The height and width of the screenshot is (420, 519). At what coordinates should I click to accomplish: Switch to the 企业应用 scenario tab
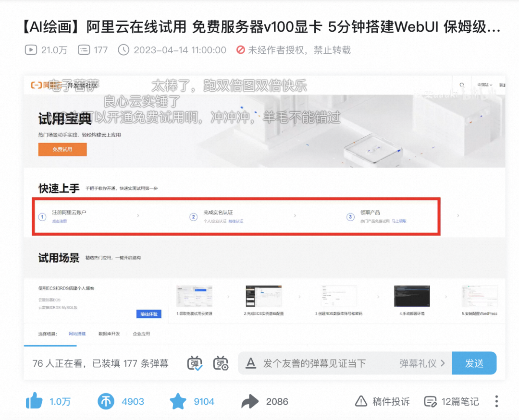point(141,334)
